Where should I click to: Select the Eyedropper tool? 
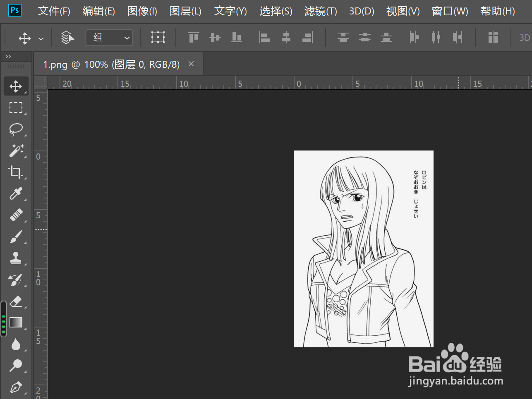(x=16, y=194)
